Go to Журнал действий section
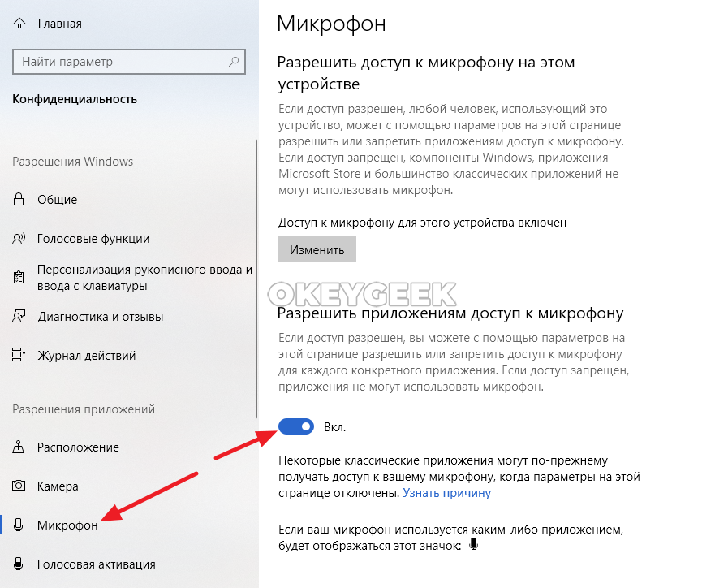The image size is (728, 588). click(x=86, y=355)
